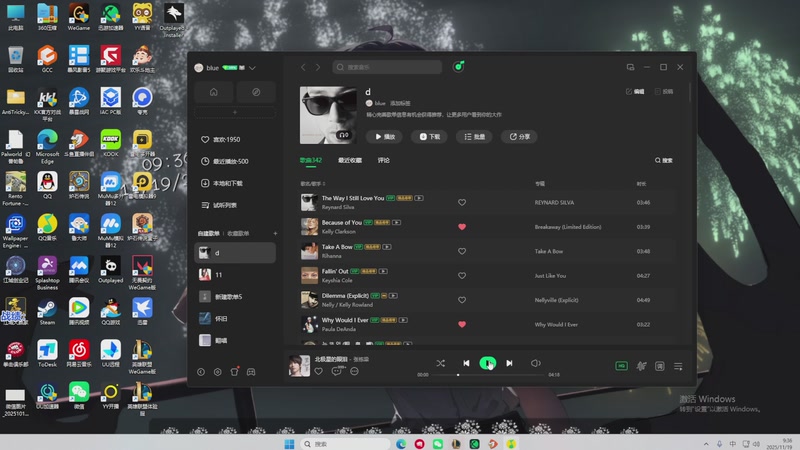Toggle the shuffle play mode
Image resolution: width=800 pixels, height=450 pixels.
click(440, 363)
